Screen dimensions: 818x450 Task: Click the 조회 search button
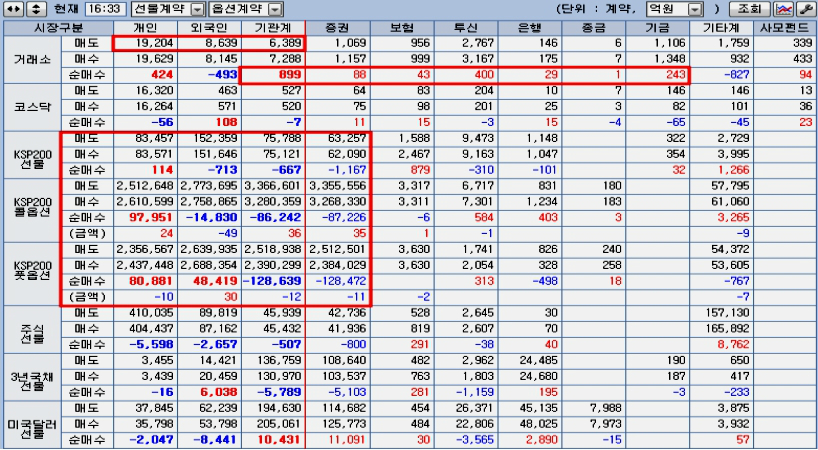point(750,9)
